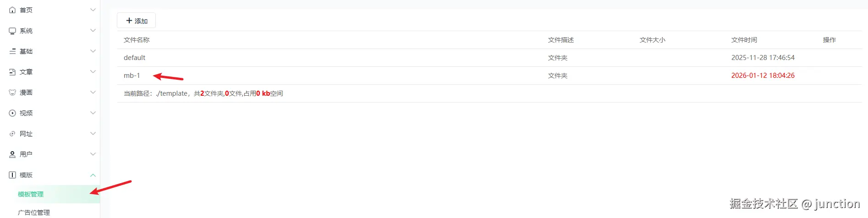Click the video play icon
This screenshot has height=218, width=868.
tap(12, 113)
